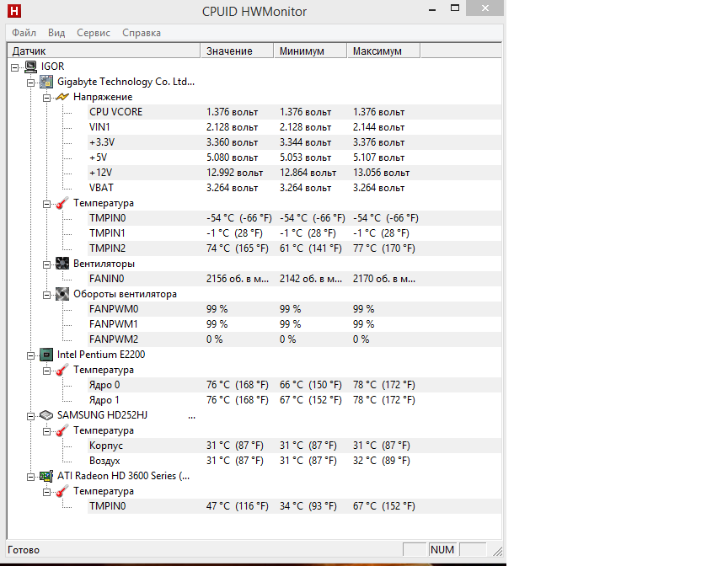
Task: Click the window resize grip corner
Action: [498, 551]
